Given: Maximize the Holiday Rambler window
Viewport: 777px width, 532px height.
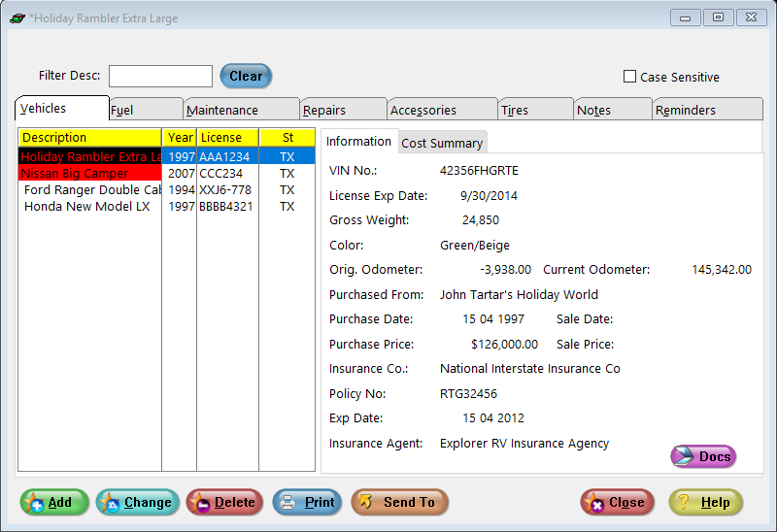Looking at the screenshot, I should (x=718, y=17).
